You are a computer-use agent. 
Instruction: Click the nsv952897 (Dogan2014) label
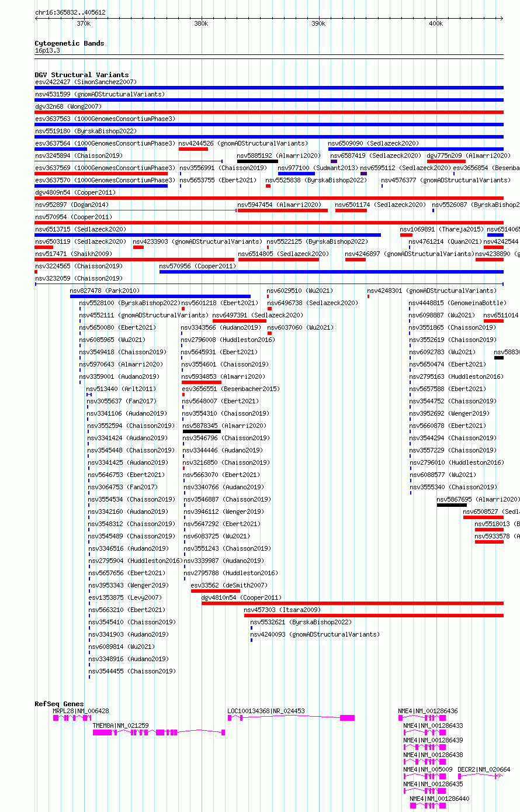pyautogui.click(x=72, y=205)
